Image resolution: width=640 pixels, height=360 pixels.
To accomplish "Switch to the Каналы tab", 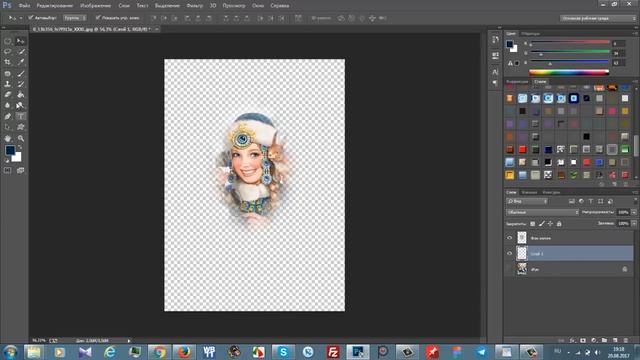I will click(x=529, y=192).
